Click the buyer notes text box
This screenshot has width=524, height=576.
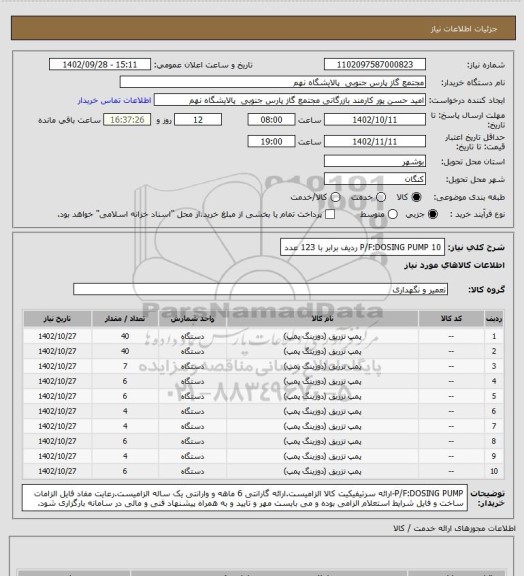point(245,498)
